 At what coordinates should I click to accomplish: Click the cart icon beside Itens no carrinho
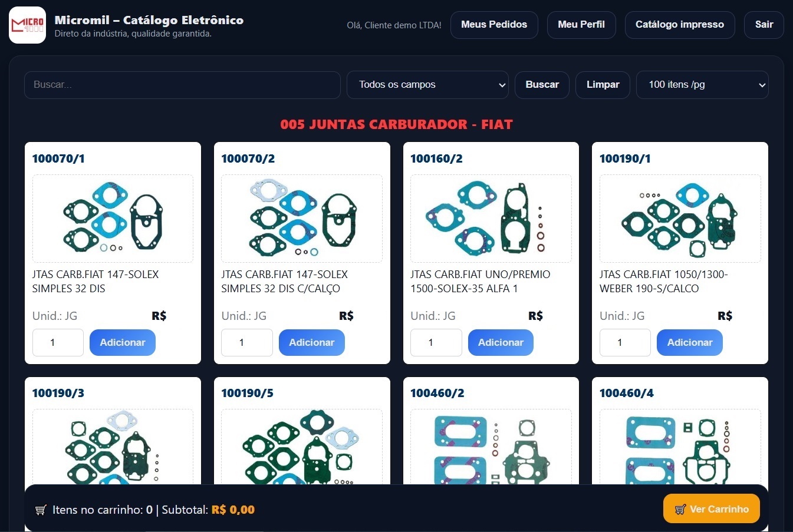point(41,510)
